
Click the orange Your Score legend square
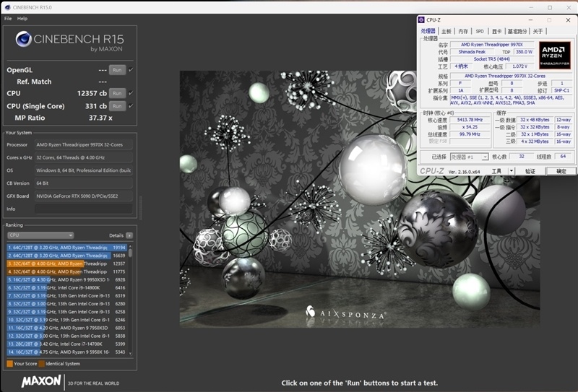coord(9,364)
